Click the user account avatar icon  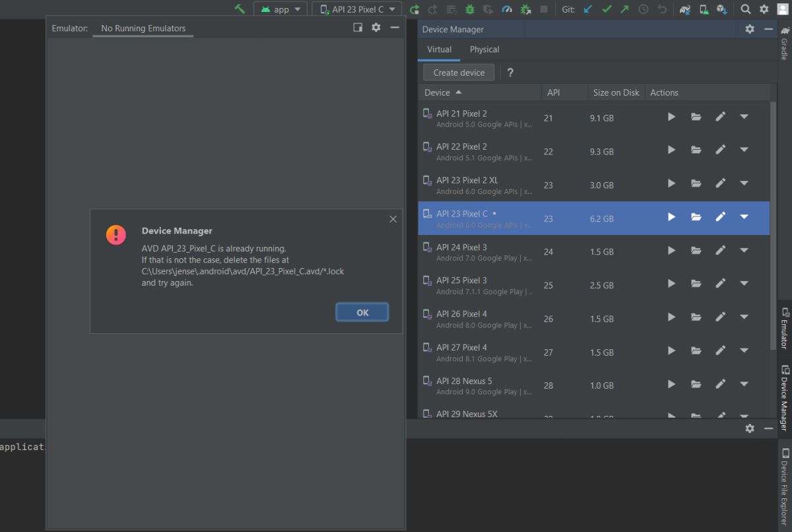tap(783, 9)
